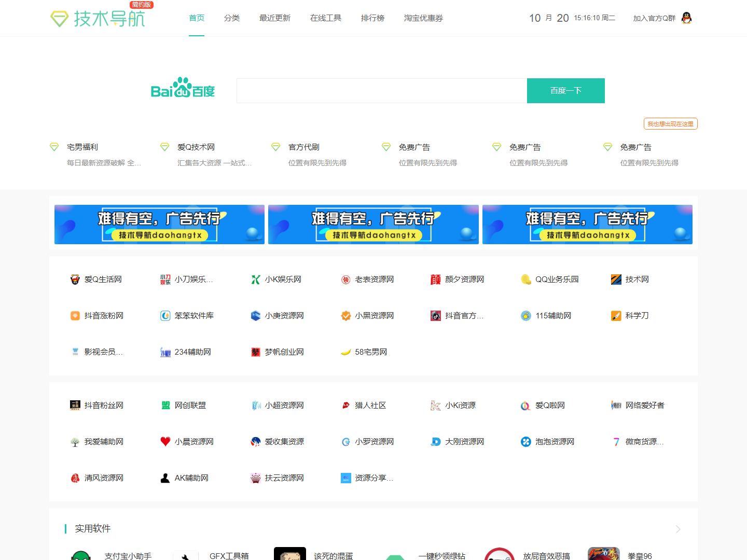This screenshot has height=560, width=747.
Task: Open the 首页 tab
Action: pos(197,18)
